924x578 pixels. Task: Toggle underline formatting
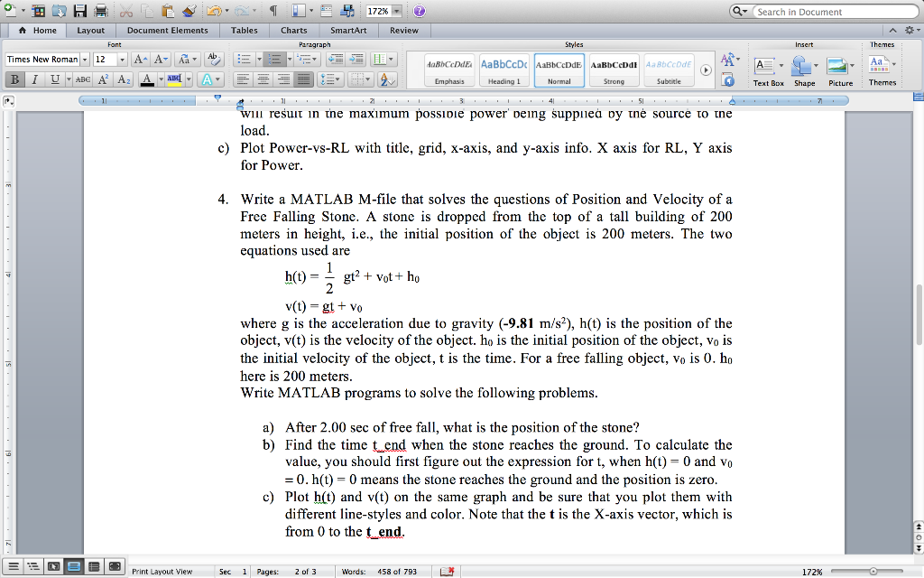[54, 79]
